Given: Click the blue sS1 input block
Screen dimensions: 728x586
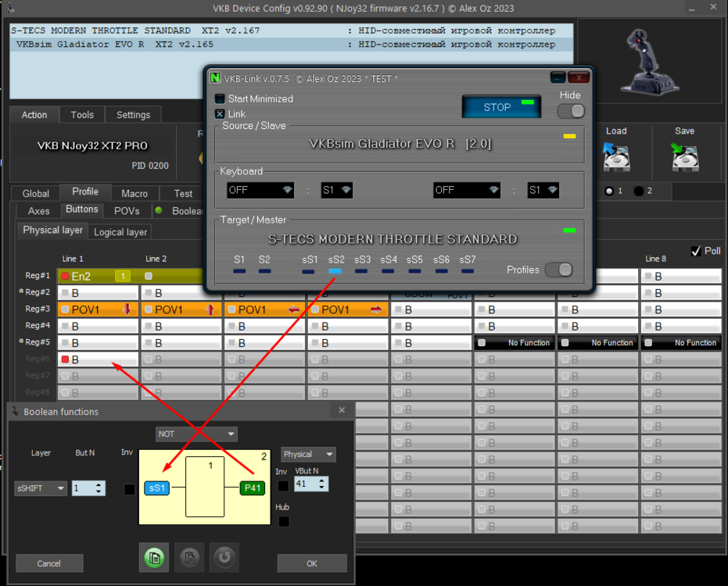Looking at the screenshot, I should coord(157,488).
